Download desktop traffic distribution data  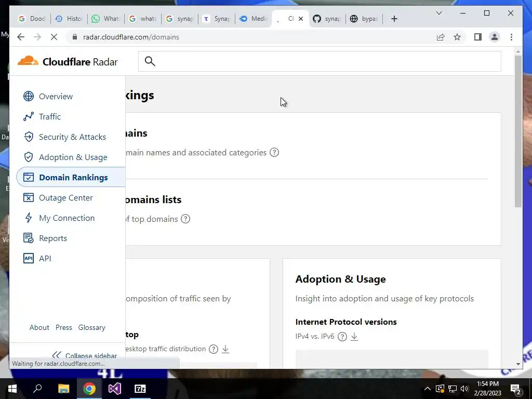[225, 349]
